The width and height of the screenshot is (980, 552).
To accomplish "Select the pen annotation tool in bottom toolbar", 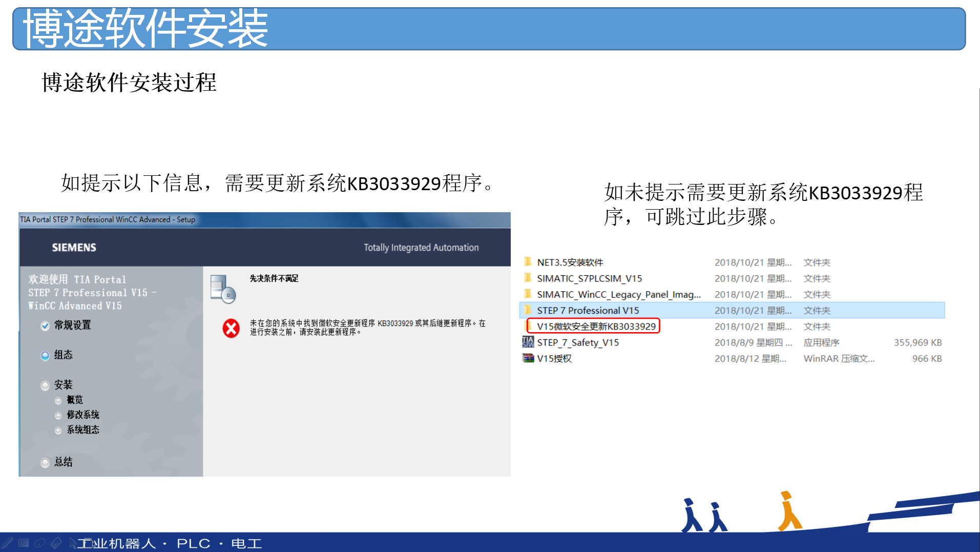I will pos(7,543).
